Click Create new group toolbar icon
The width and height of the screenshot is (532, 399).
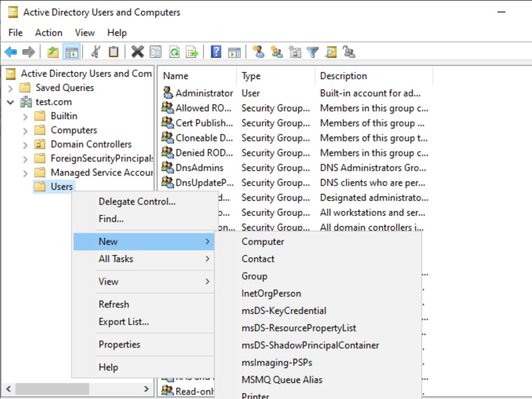coord(277,52)
